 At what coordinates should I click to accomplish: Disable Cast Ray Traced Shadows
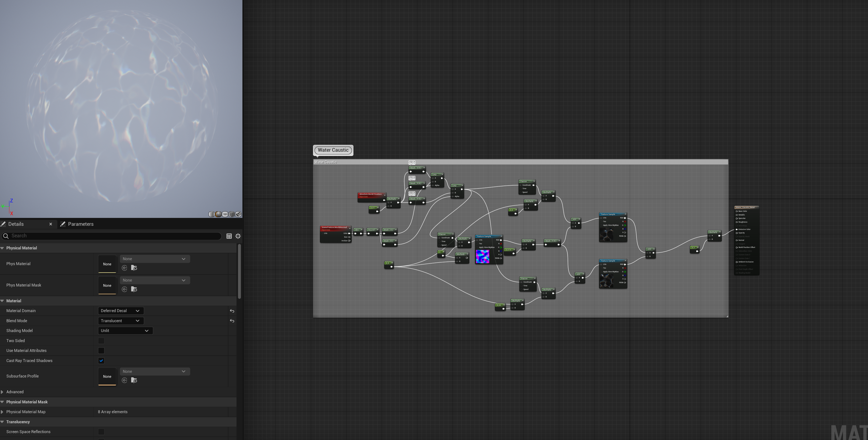point(101,361)
